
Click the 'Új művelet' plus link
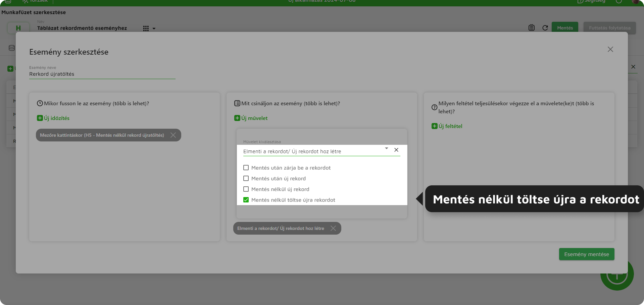tap(251, 118)
